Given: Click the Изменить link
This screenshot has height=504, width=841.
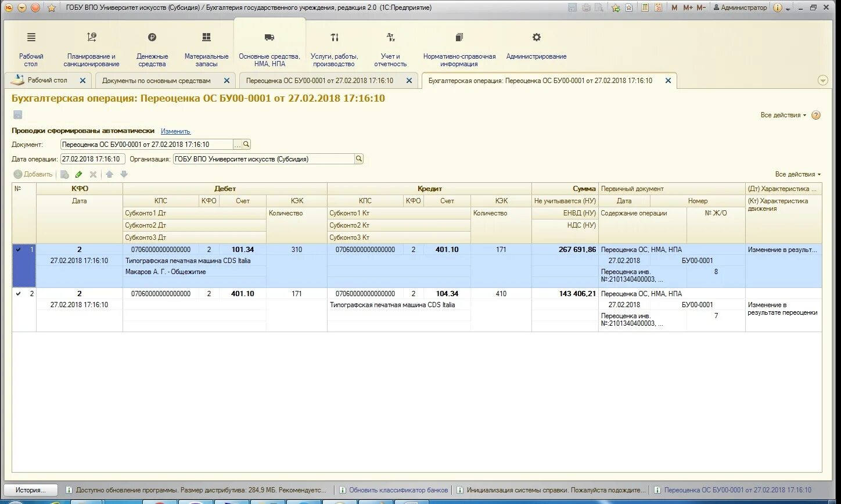Looking at the screenshot, I should pos(175,131).
